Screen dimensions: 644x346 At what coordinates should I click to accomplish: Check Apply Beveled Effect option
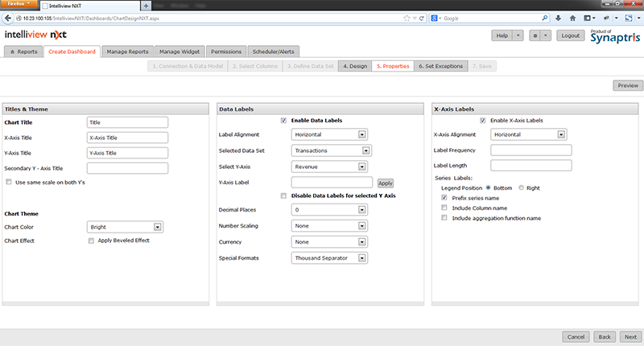coord(91,241)
